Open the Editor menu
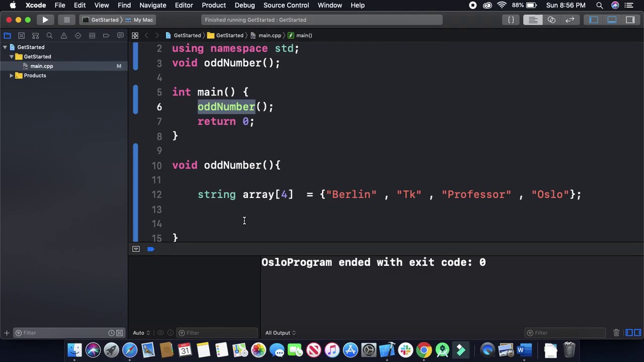The image size is (644, 362). point(184,5)
